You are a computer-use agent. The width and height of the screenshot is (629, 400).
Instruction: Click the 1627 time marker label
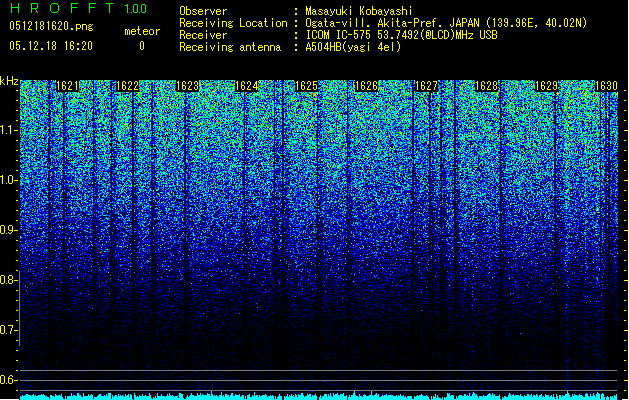coord(426,86)
